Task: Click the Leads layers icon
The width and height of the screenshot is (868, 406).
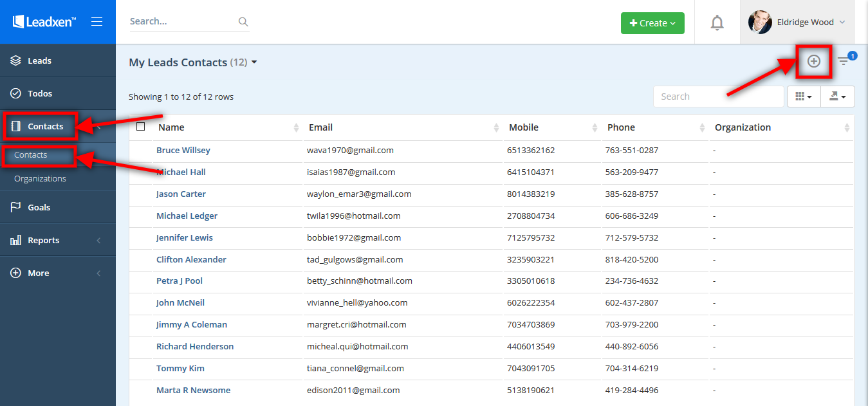Action: [16, 60]
